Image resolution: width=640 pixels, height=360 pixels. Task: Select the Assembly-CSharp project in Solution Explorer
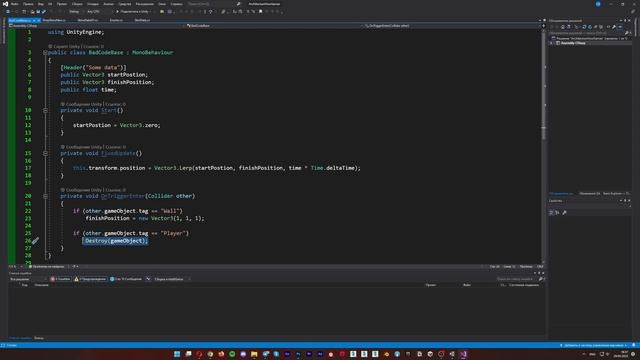click(573, 43)
